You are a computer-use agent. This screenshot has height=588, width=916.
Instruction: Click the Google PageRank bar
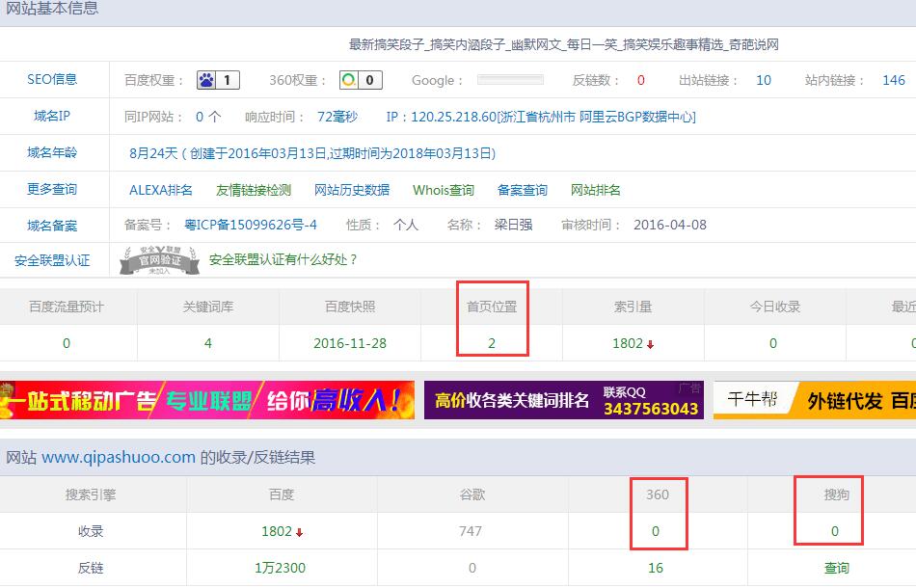[510, 80]
